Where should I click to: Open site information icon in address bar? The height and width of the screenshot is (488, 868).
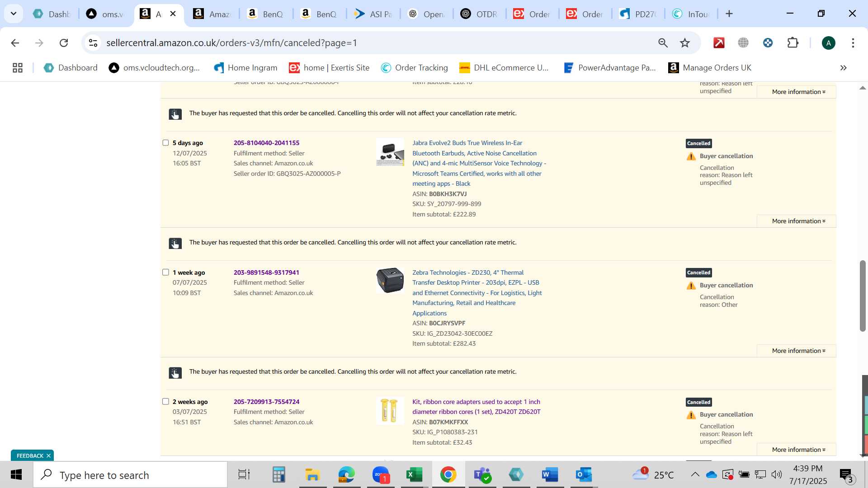pos(93,43)
